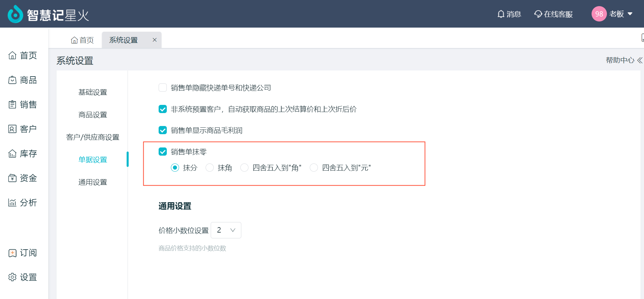Image resolution: width=644 pixels, height=299 pixels.
Task: Select 抹分 radio button
Action: [175, 168]
